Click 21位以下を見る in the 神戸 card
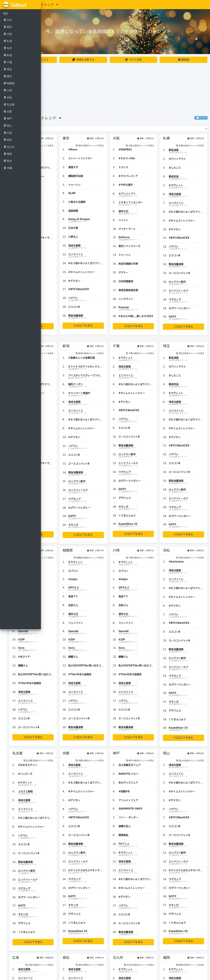This screenshot has height=980, width=210. click(133, 942)
